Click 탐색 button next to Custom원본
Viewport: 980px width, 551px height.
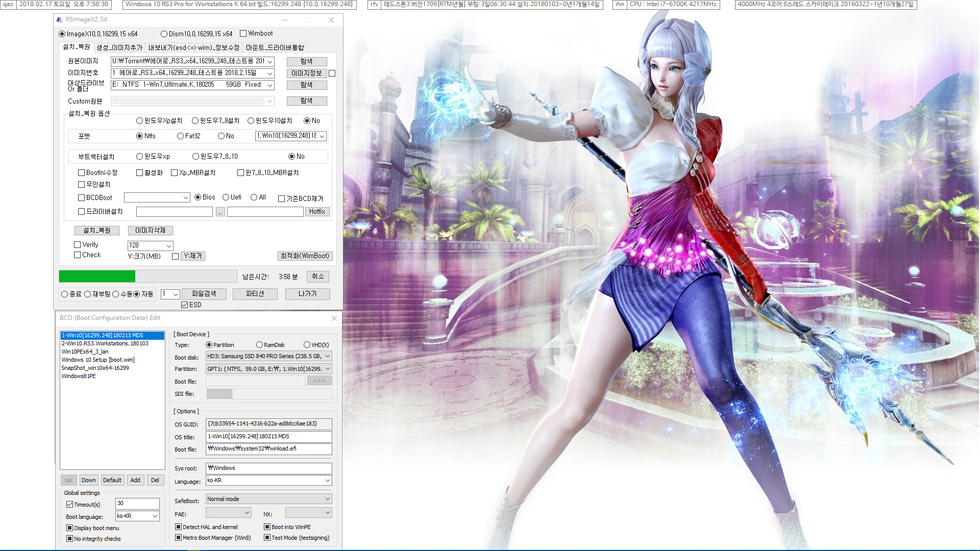[x=307, y=101]
